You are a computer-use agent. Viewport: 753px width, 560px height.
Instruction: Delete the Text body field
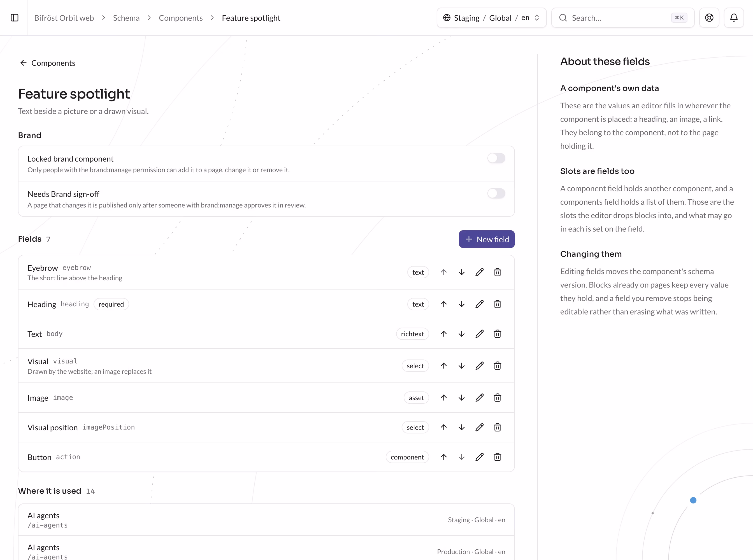(497, 334)
